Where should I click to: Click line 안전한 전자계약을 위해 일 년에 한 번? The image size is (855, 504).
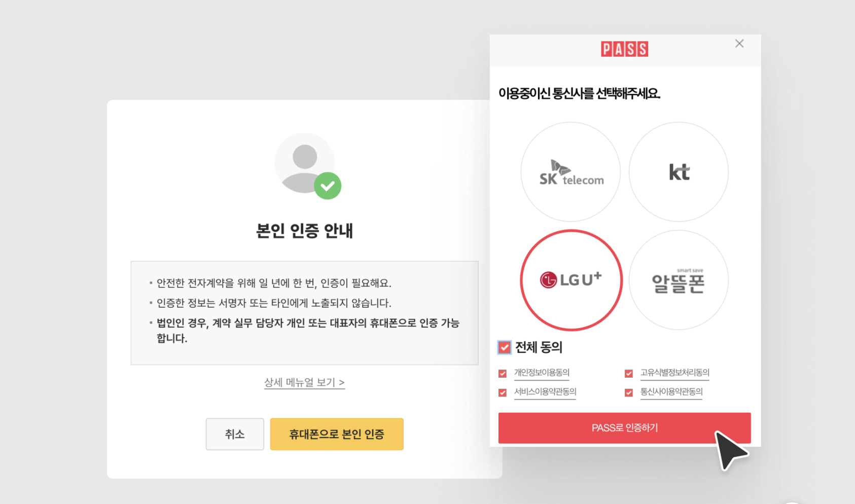coord(274,283)
